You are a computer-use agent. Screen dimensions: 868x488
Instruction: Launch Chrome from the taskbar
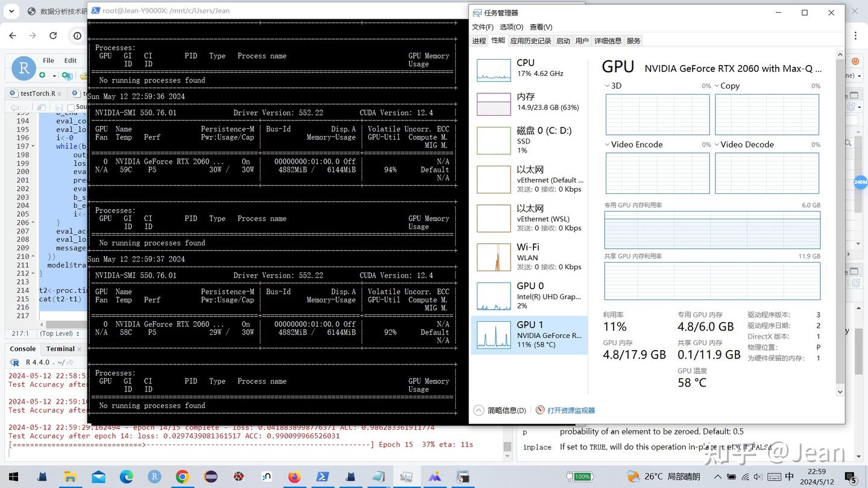click(x=181, y=477)
